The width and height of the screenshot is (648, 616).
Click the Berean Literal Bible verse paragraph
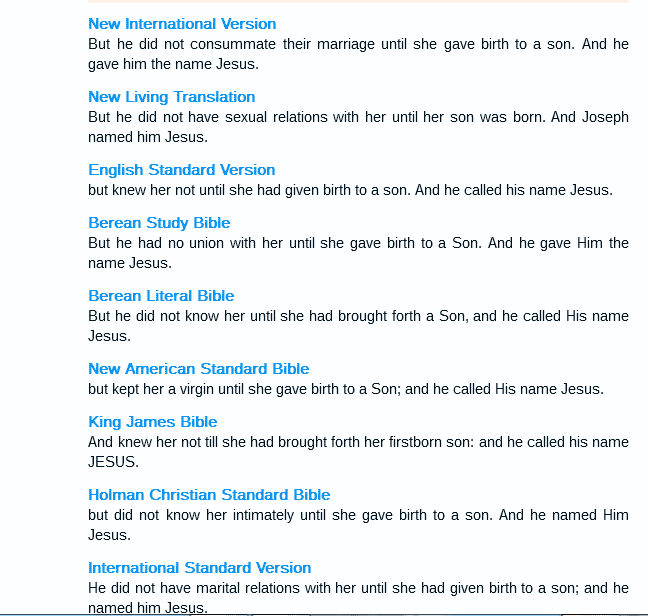point(358,326)
